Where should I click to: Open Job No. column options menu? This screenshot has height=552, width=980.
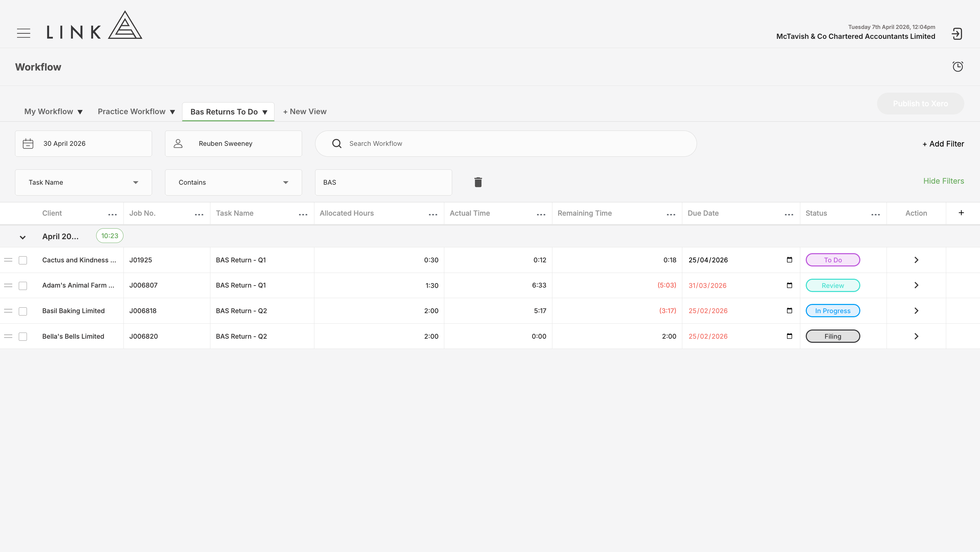click(199, 215)
